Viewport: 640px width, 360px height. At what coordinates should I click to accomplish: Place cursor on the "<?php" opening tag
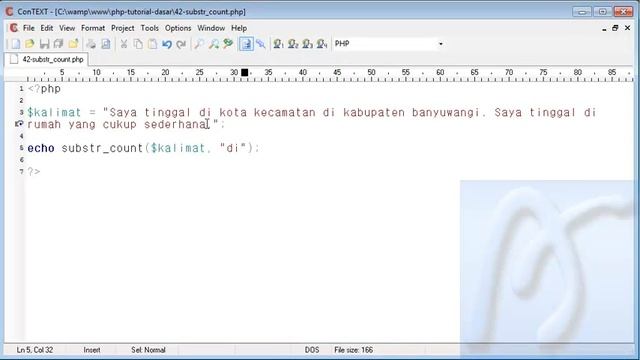pyautogui.click(x=44, y=89)
